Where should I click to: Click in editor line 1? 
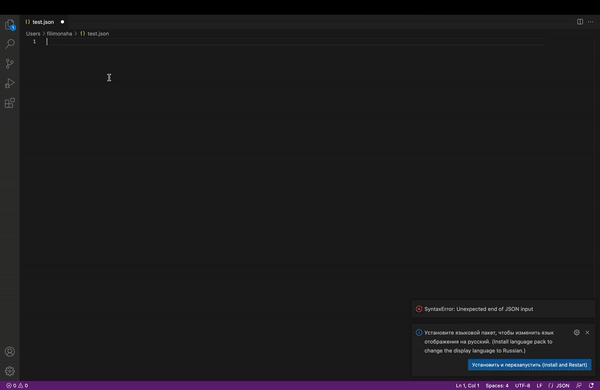tap(295, 42)
